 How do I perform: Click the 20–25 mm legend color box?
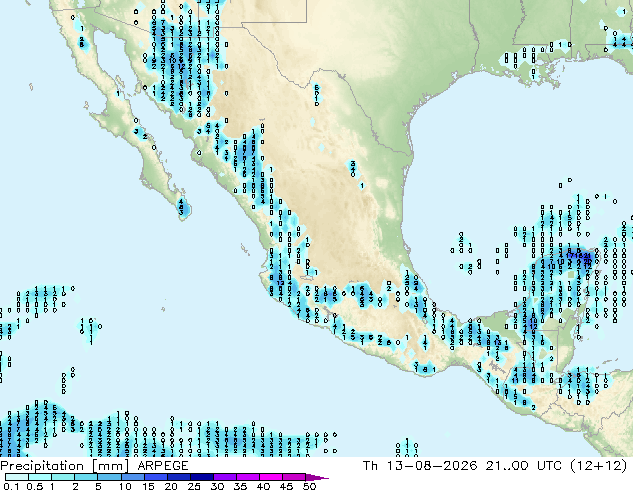[x=178, y=477]
